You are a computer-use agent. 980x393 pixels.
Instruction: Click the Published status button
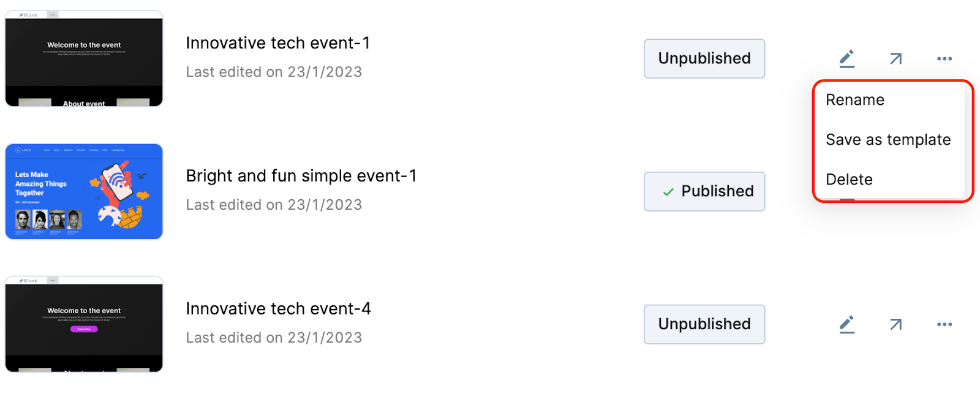click(x=704, y=191)
